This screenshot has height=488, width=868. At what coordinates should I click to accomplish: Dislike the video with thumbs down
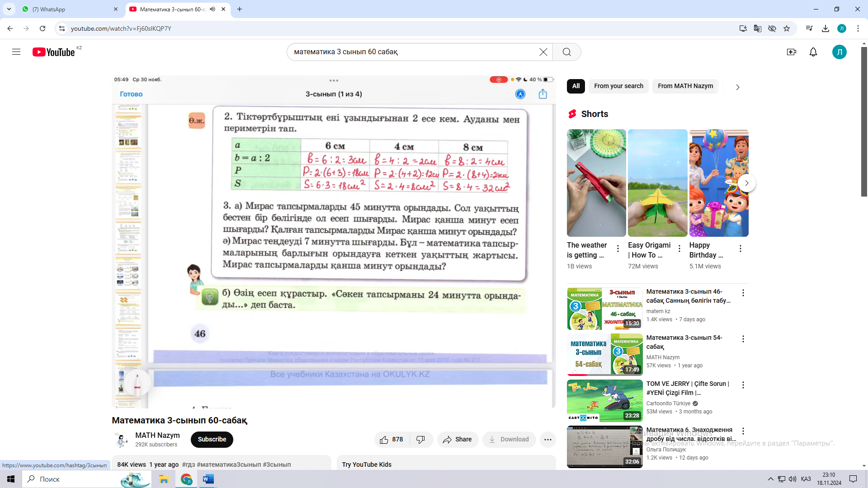(x=420, y=439)
